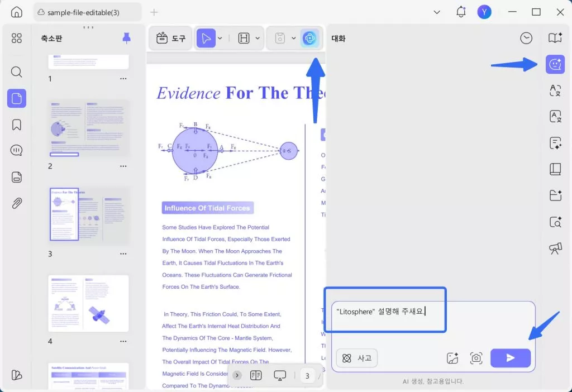Expand the bottom page bar chevron

pos(237,375)
